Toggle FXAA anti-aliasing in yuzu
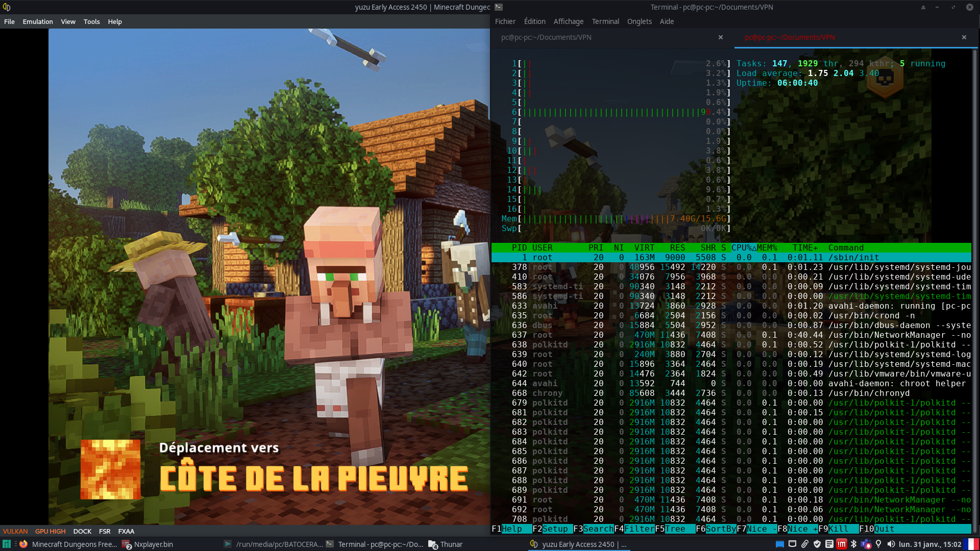This screenshot has width=980, height=551. pyautogui.click(x=126, y=531)
